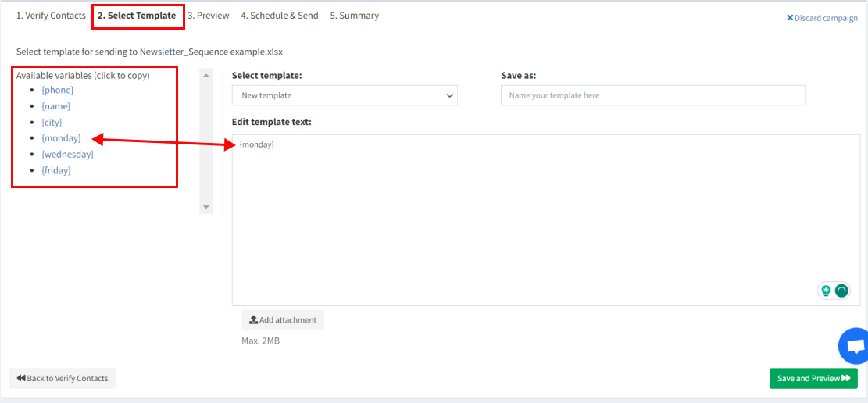
Task: Go to the 1. Verify Contacts step
Action: tap(51, 16)
